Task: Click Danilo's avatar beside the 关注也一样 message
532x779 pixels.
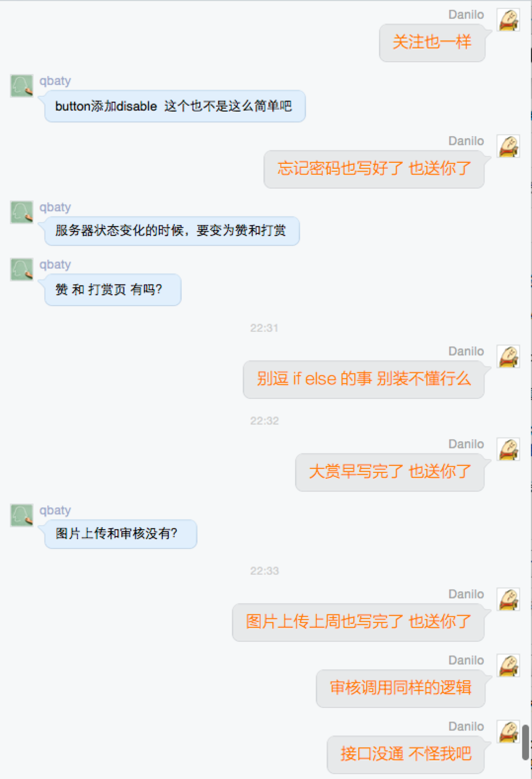Action: [508, 20]
